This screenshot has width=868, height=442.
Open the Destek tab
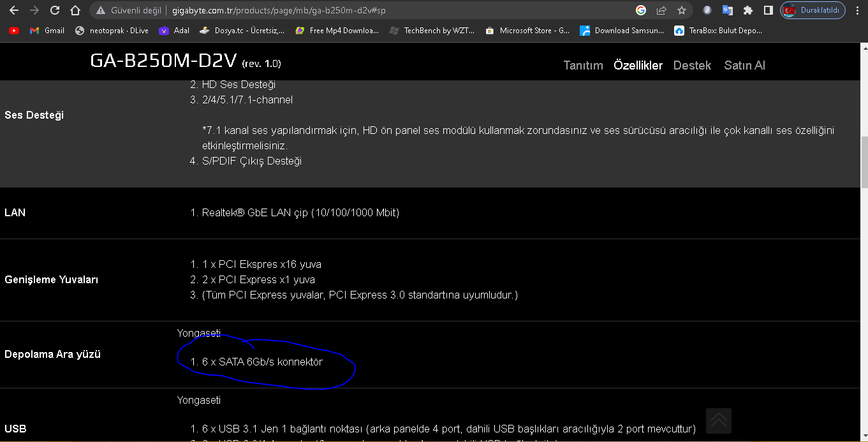click(x=692, y=65)
